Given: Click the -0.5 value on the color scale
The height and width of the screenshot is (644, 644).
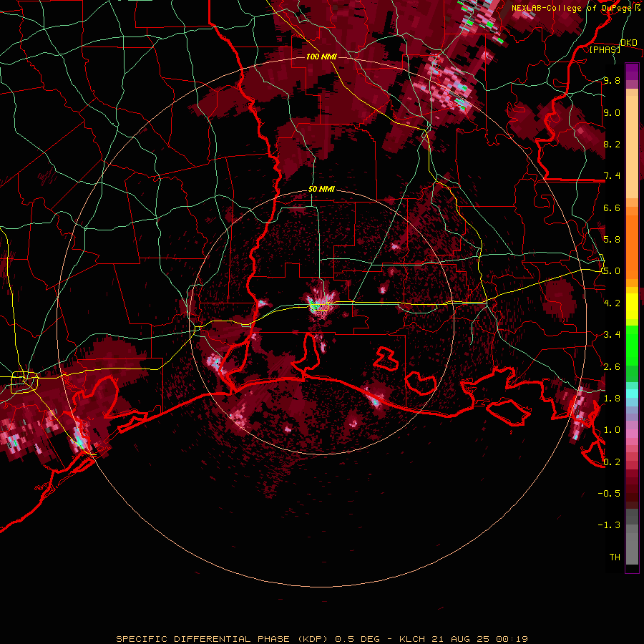Looking at the screenshot, I should pyautogui.click(x=609, y=494).
